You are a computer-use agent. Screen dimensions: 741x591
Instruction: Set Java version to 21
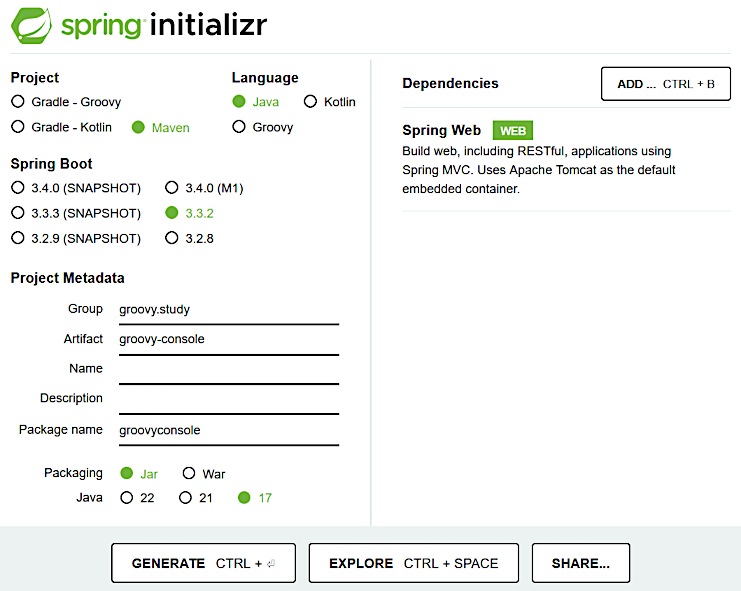(x=196, y=497)
